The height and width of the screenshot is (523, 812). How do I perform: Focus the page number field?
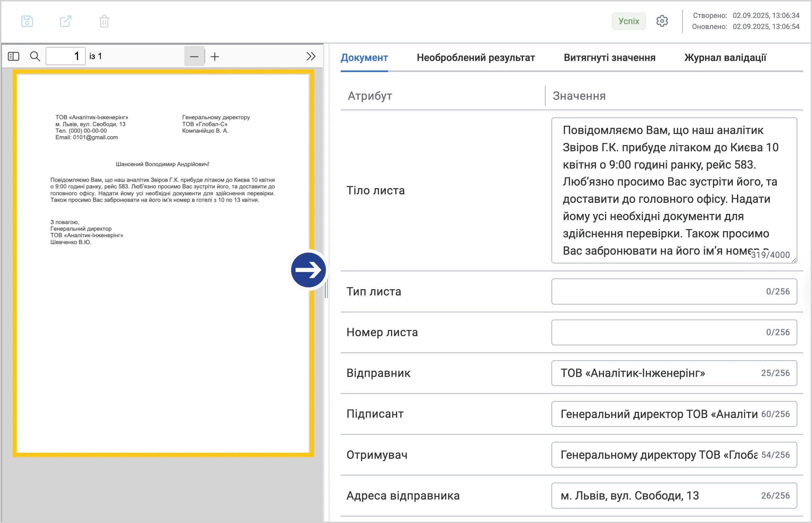pos(66,56)
